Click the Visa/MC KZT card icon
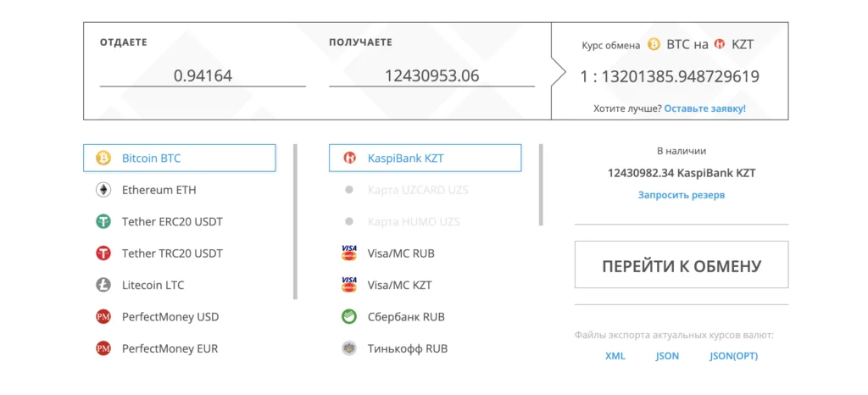Screen dimensions: 868x395 pyautogui.click(x=349, y=286)
